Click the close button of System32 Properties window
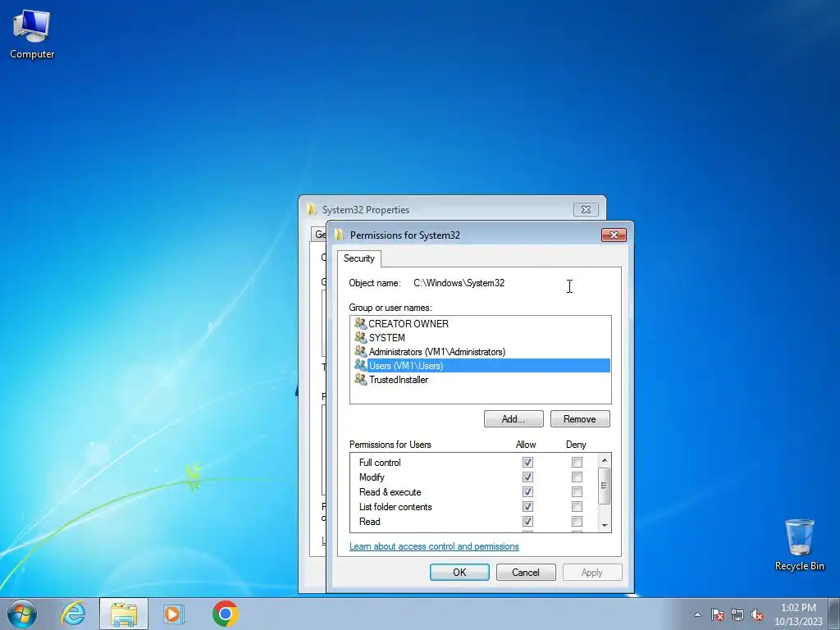 pyautogui.click(x=586, y=209)
